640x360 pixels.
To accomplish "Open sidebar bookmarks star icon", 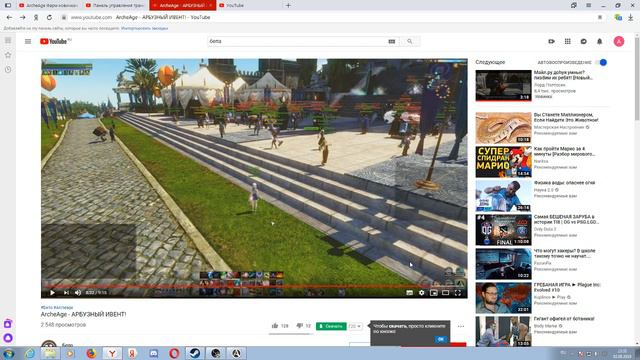I will coord(8,55).
